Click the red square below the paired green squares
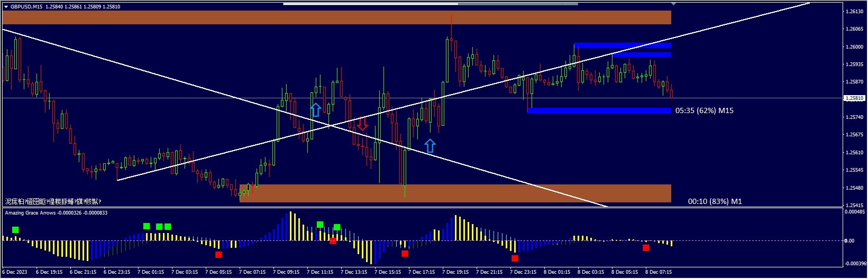This screenshot has height=279, width=868. (x=333, y=241)
